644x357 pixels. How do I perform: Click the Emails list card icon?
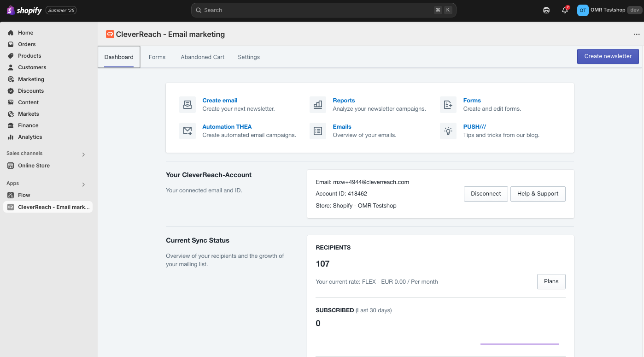tap(318, 131)
